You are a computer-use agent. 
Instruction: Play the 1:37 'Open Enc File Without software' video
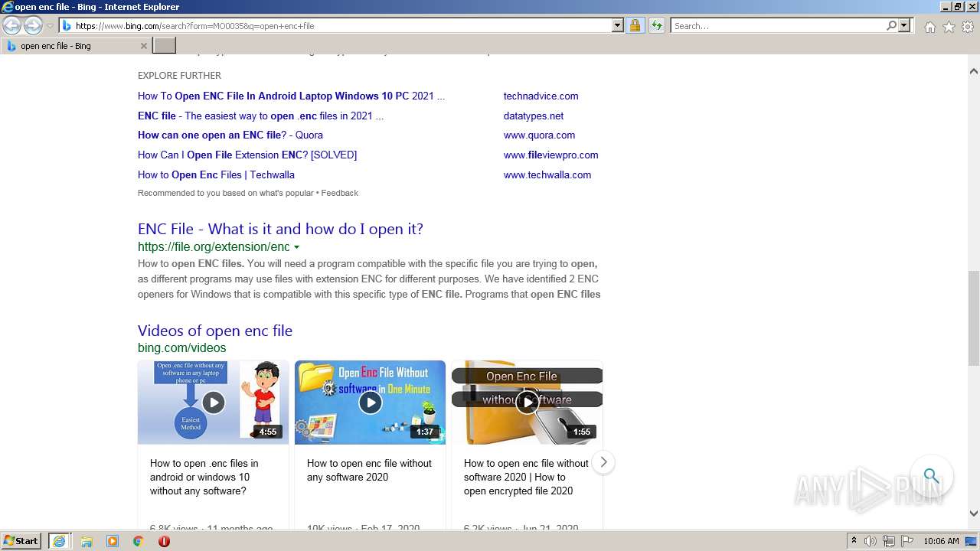[x=370, y=403]
